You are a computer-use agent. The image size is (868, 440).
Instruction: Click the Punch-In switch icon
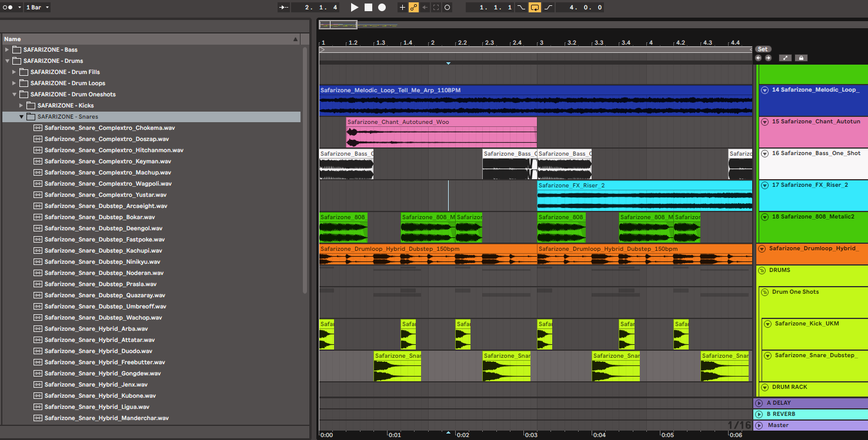coord(521,8)
